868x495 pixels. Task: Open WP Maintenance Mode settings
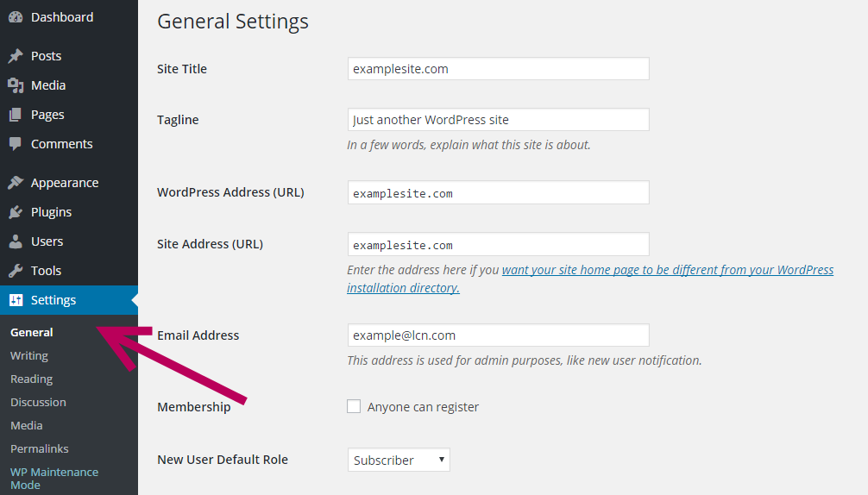click(54, 479)
